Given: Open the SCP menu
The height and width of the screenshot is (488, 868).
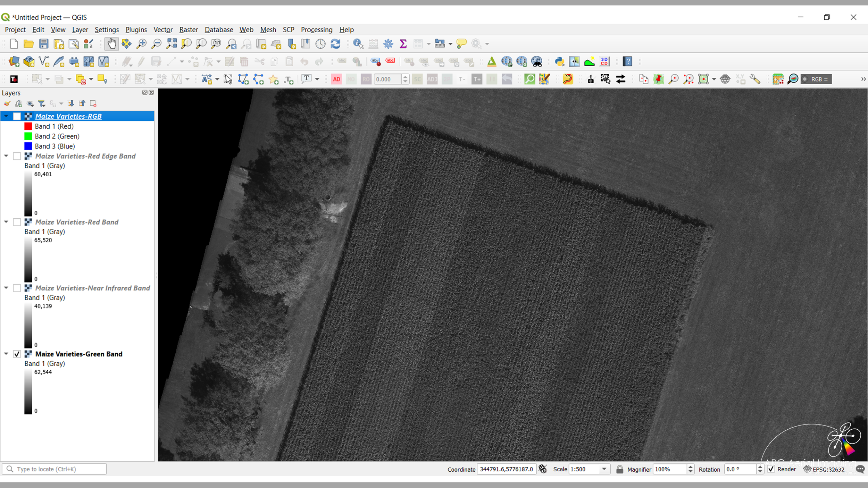Looking at the screenshot, I should point(288,30).
